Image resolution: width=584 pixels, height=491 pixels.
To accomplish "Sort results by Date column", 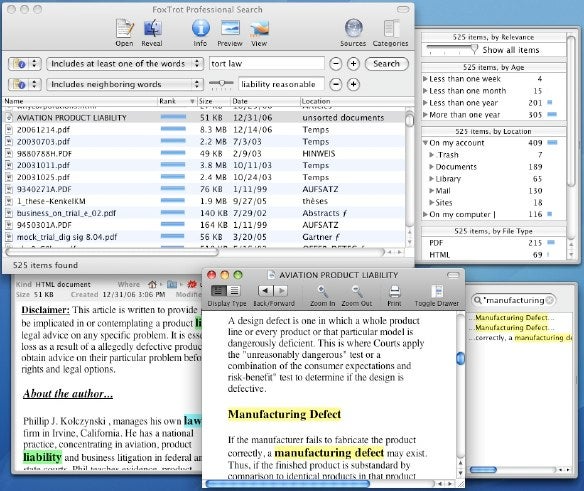I will point(265,101).
